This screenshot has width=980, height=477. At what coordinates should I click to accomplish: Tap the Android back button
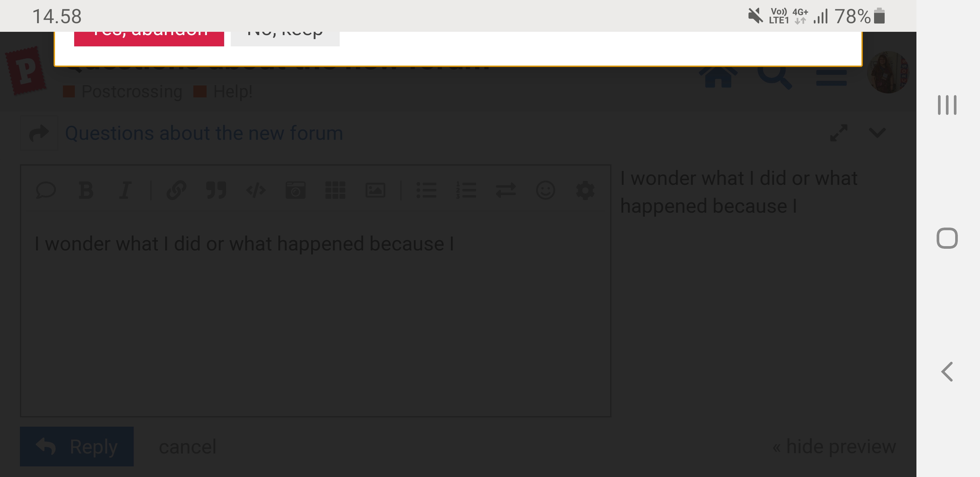point(947,372)
